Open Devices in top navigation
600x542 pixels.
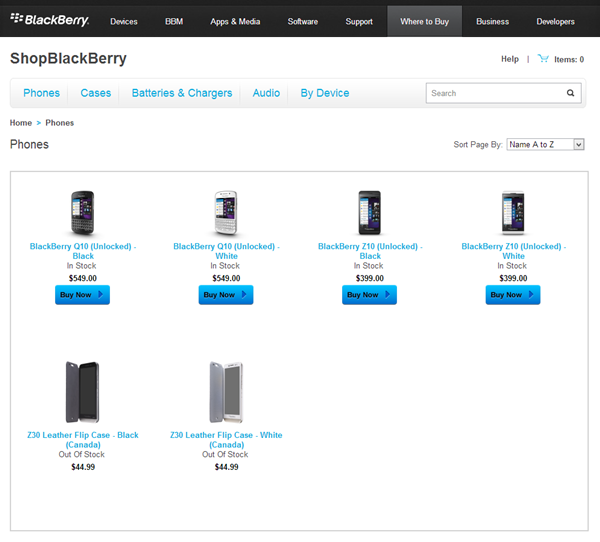click(x=124, y=21)
